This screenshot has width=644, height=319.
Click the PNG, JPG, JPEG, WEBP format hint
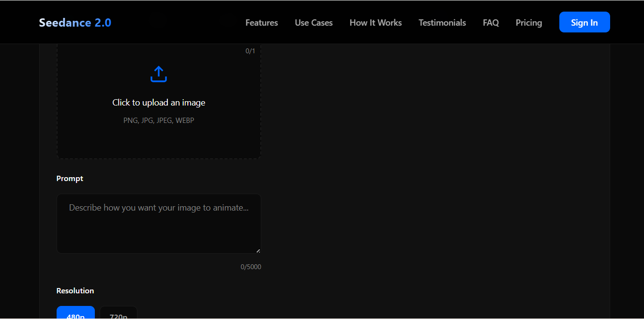pyautogui.click(x=159, y=121)
